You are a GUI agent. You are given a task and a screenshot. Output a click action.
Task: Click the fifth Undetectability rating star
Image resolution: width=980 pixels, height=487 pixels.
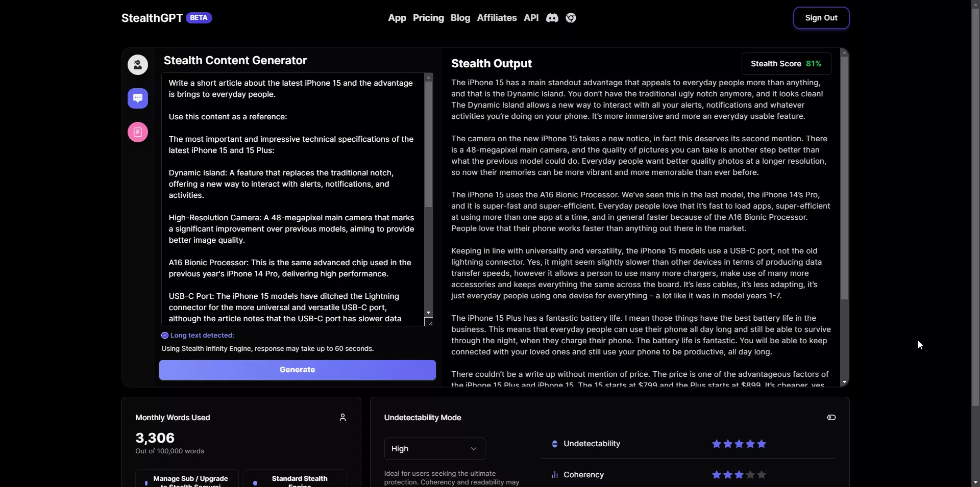[x=762, y=444]
